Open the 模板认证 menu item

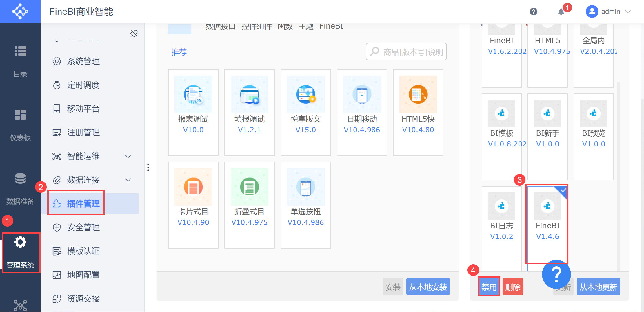[x=83, y=251]
